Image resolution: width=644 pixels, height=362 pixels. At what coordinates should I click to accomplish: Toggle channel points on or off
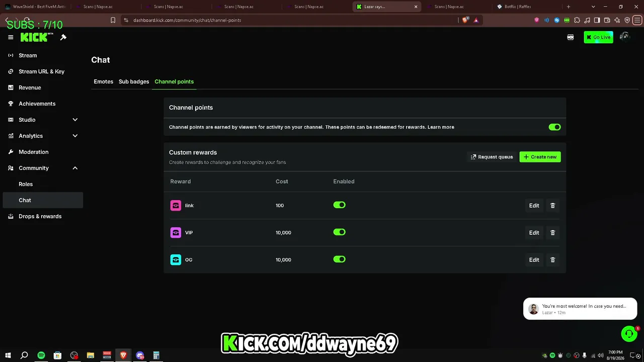pos(554,127)
